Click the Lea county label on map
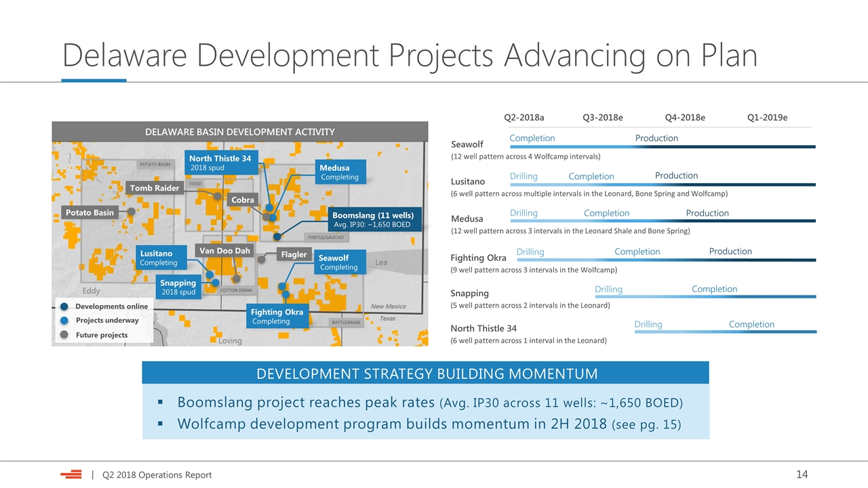868x488 pixels. point(381,262)
